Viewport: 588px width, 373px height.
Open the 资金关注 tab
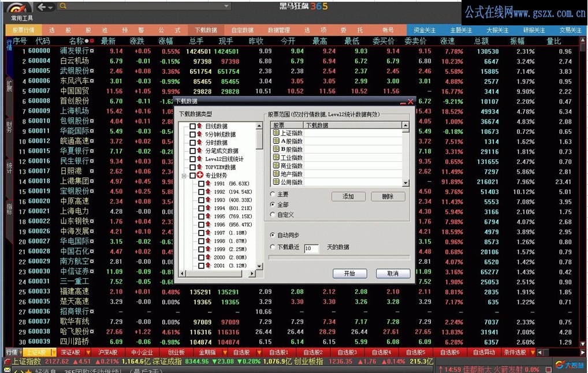425,31
